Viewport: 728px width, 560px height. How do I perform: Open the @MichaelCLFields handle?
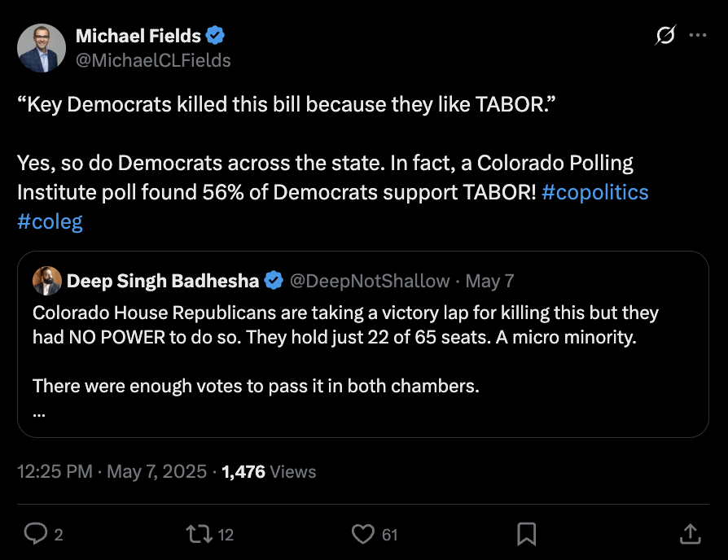153,60
